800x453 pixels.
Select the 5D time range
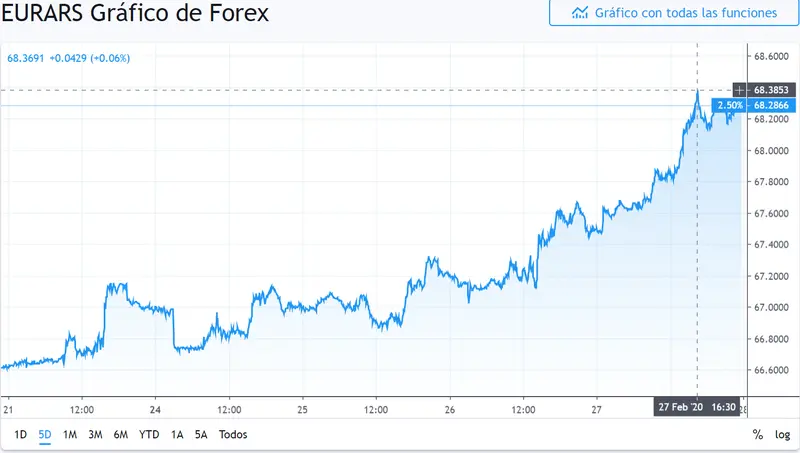point(45,435)
